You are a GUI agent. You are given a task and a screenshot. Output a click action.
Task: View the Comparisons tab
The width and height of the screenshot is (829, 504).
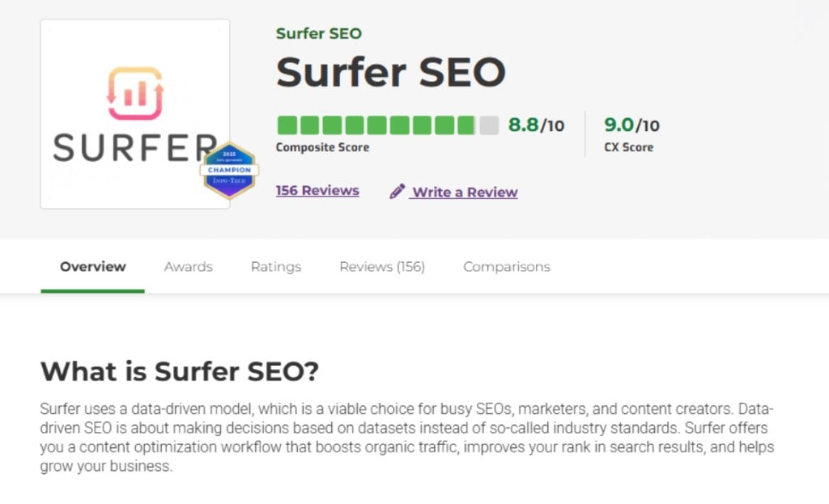[506, 267]
